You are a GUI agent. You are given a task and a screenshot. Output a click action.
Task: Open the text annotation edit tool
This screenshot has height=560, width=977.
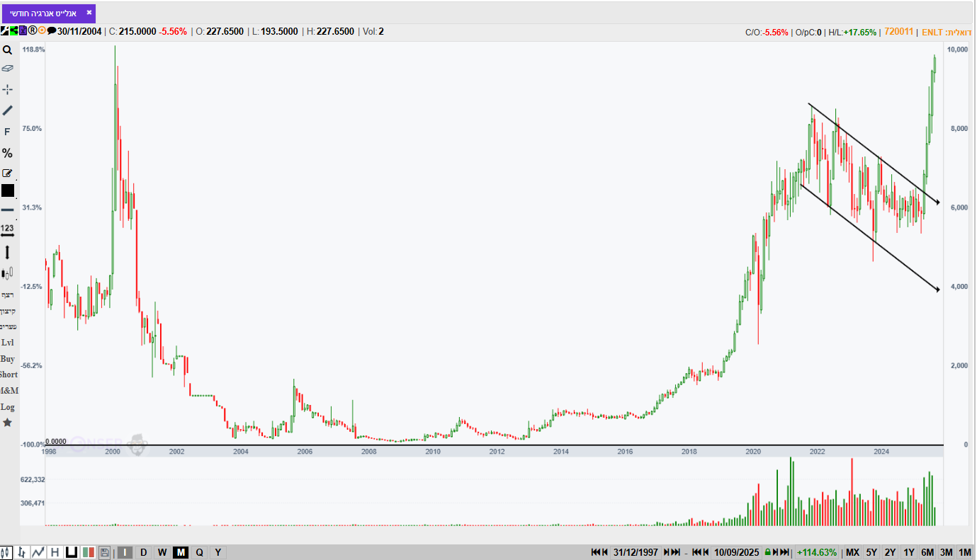coord(7,173)
